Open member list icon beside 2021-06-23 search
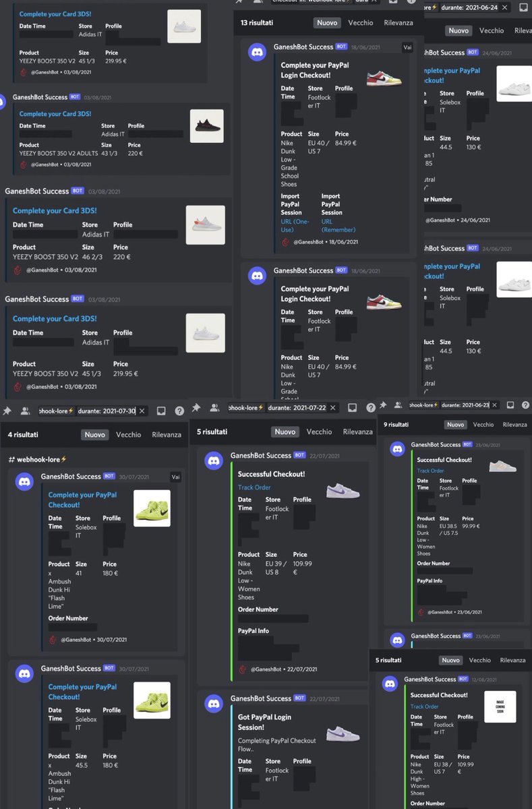Viewport: 532px width, 809px height. coord(398,405)
